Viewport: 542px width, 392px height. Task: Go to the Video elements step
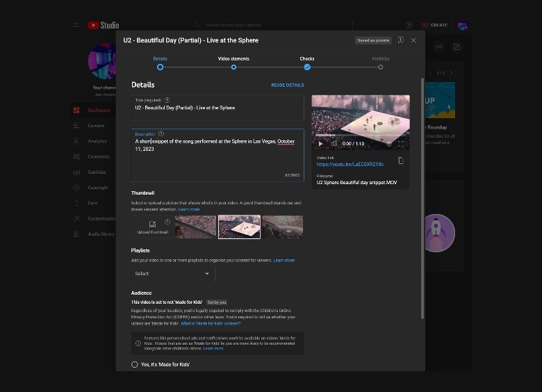[x=233, y=63]
